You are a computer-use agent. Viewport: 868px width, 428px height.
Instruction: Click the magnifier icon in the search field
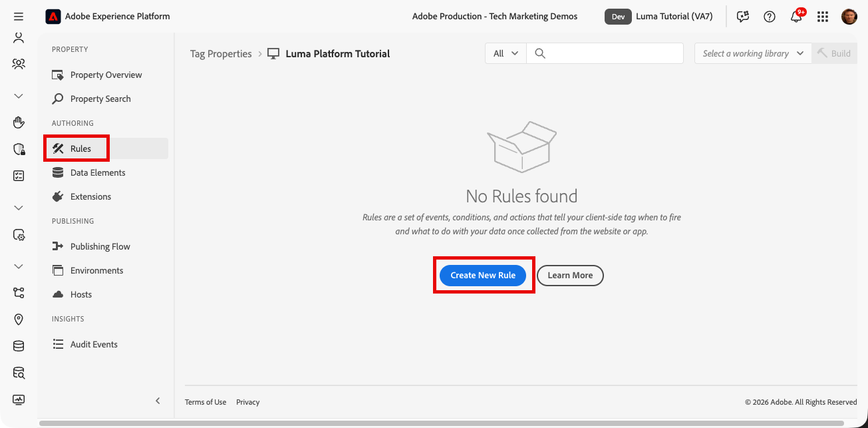tap(540, 53)
